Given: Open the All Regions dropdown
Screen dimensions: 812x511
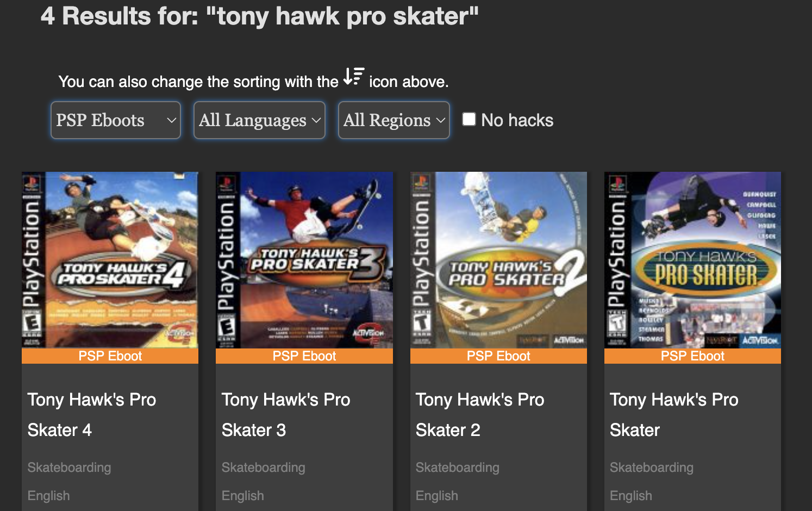Looking at the screenshot, I should point(393,120).
